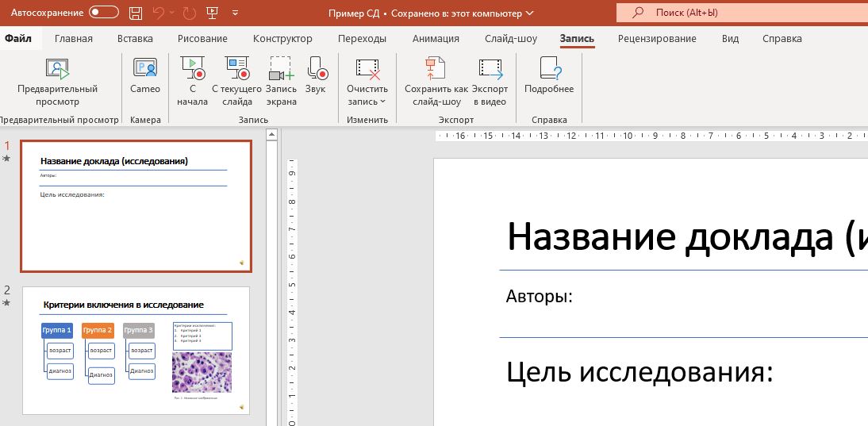The height and width of the screenshot is (426, 868).
Task: Switch to the Insert (Вставка) tab
Action: pyautogui.click(x=135, y=39)
